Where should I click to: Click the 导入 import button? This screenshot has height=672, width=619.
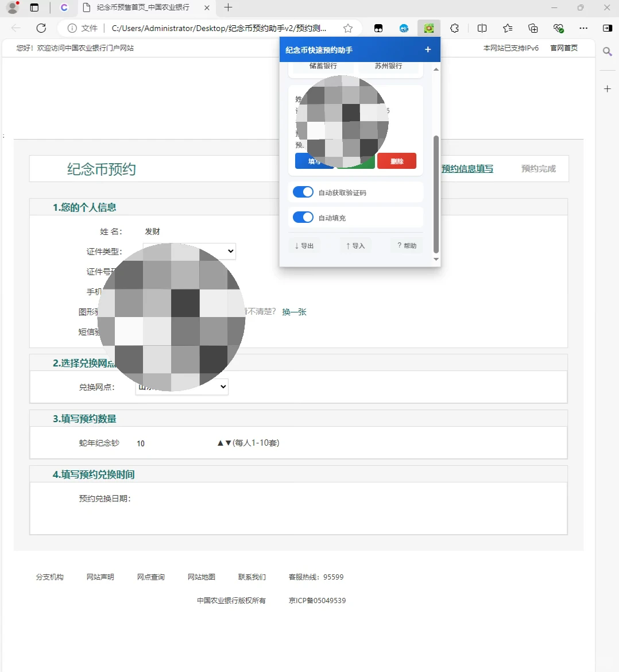pyautogui.click(x=355, y=246)
